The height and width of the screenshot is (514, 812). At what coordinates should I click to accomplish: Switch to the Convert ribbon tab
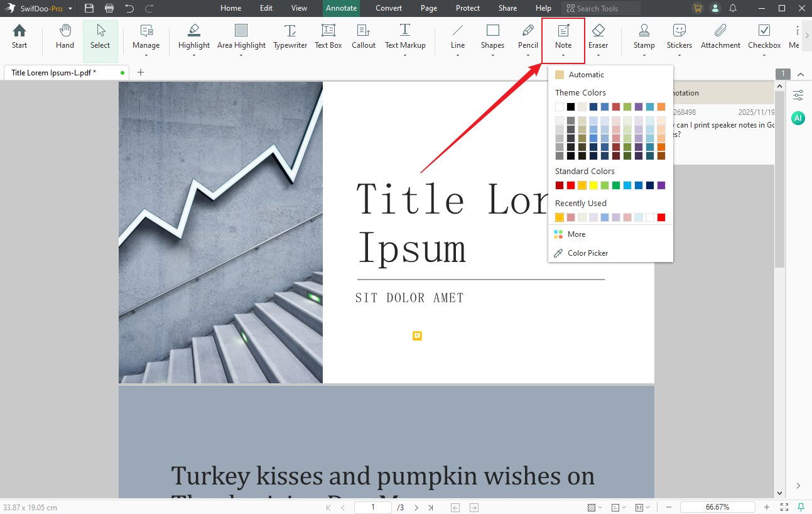point(388,8)
